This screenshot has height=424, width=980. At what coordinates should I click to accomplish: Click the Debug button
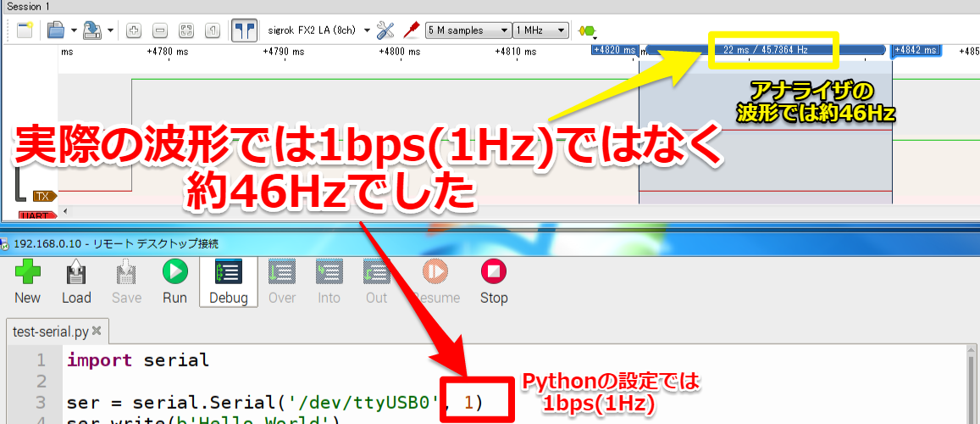pyautogui.click(x=228, y=282)
